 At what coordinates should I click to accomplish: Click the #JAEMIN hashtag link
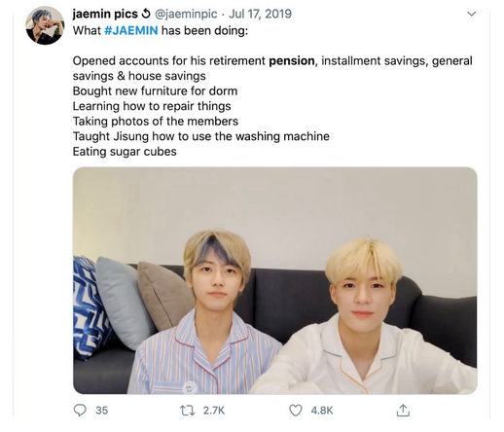pyautogui.click(x=131, y=30)
